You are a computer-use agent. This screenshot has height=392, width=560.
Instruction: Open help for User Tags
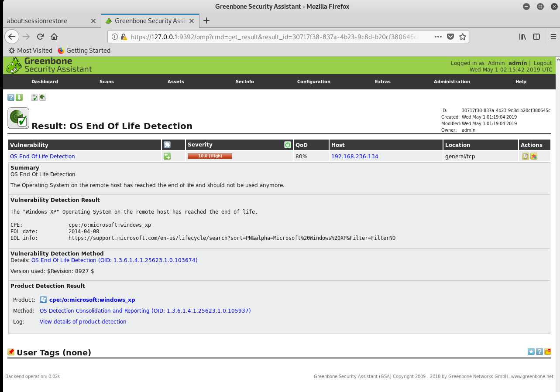[x=539, y=351]
